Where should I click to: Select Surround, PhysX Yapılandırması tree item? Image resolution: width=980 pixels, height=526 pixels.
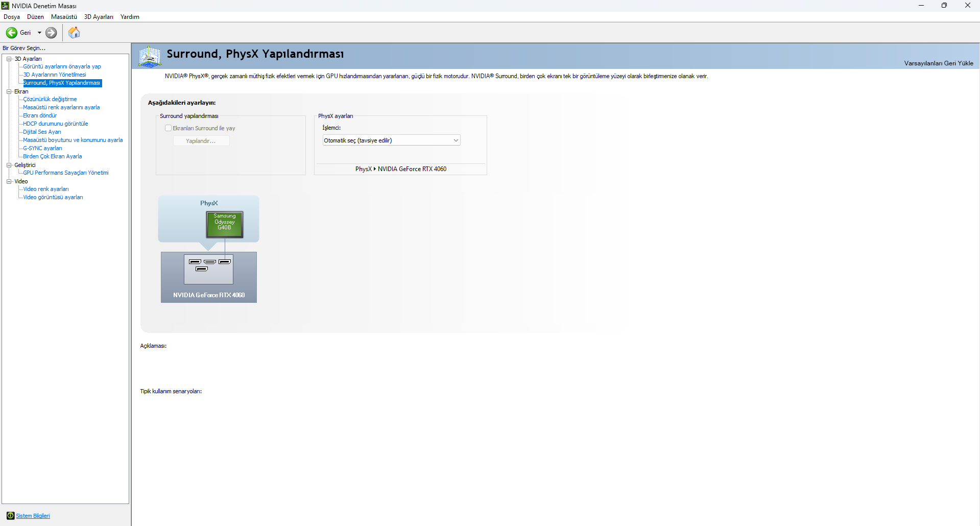pyautogui.click(x=62, y=83)
